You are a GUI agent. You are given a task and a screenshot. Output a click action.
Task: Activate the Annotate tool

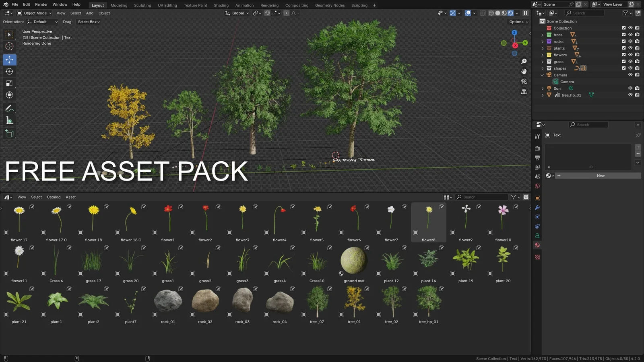9,108
